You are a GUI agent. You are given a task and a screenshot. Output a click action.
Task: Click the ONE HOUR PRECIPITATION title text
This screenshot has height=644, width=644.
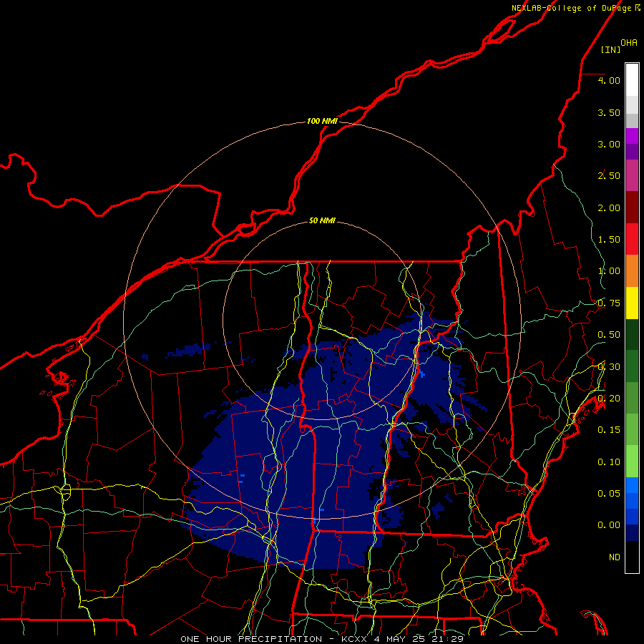coord(251,639)
